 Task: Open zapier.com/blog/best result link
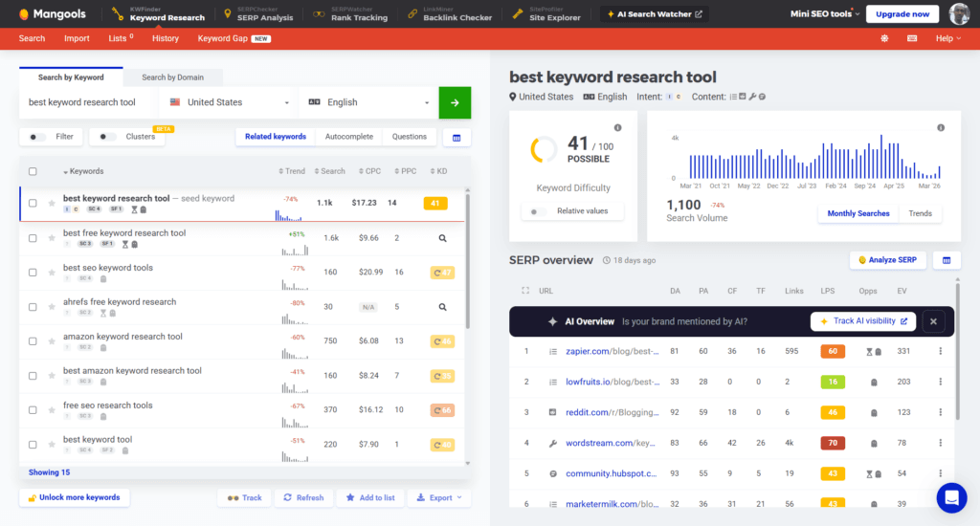coord(612,351)
